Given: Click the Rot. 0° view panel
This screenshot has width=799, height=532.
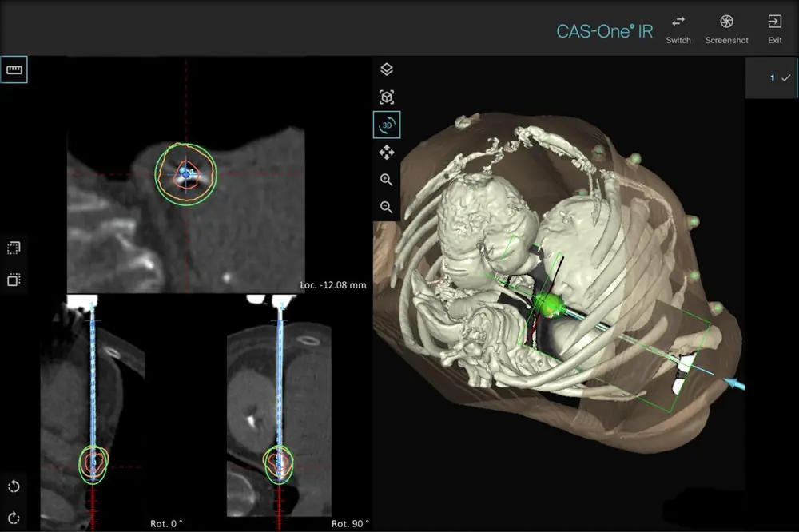Looking at the screenshot, I should pos(92,413).
